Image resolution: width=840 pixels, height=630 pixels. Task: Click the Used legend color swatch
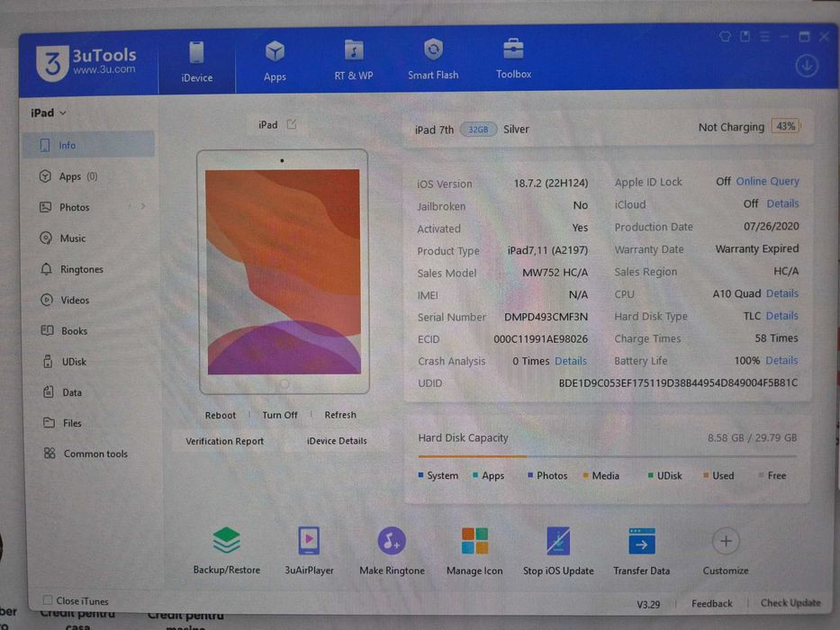point(706,475)
